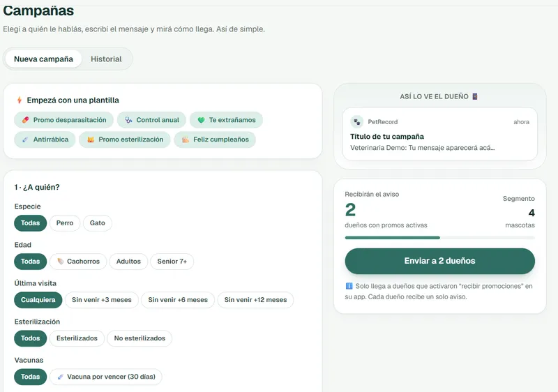Send campaign with Enviar a 2 dueños
The height and width of the screenshot is (392, 558).
(x=440, y=261)
